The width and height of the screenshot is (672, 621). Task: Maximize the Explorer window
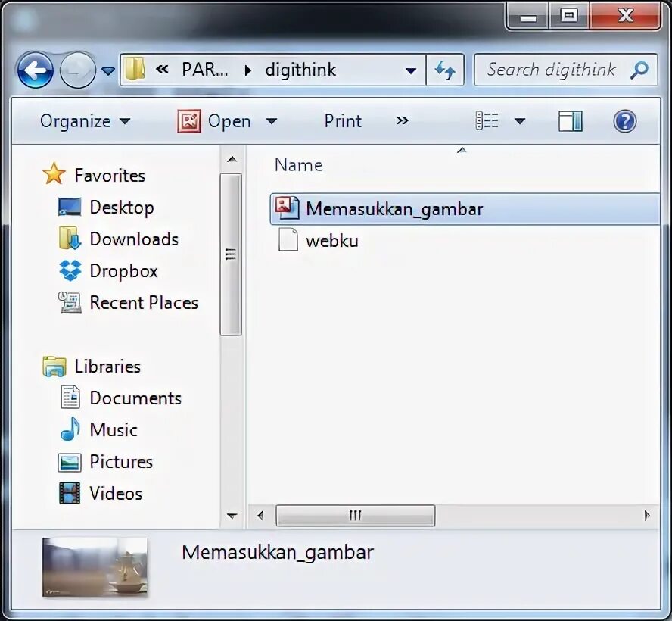569,16
